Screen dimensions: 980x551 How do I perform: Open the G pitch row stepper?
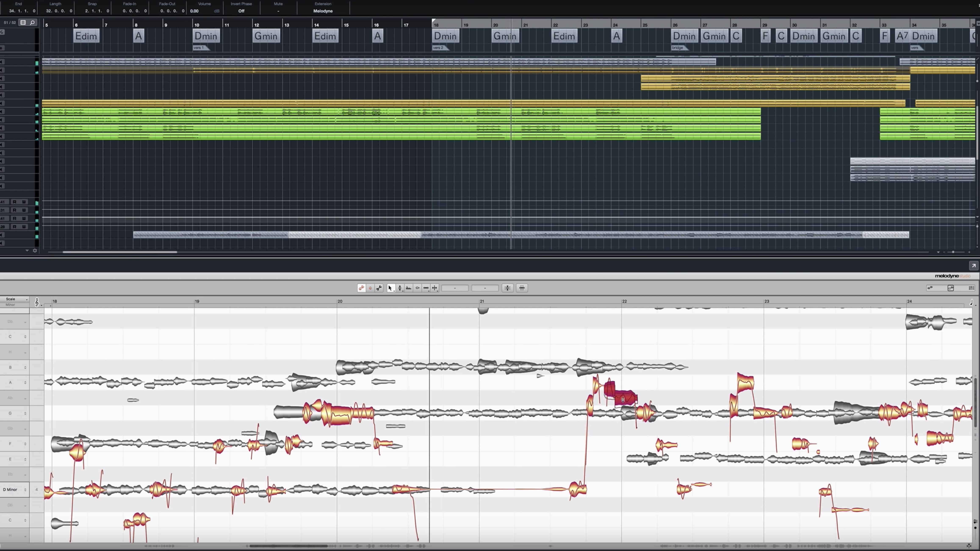point(25,413)
